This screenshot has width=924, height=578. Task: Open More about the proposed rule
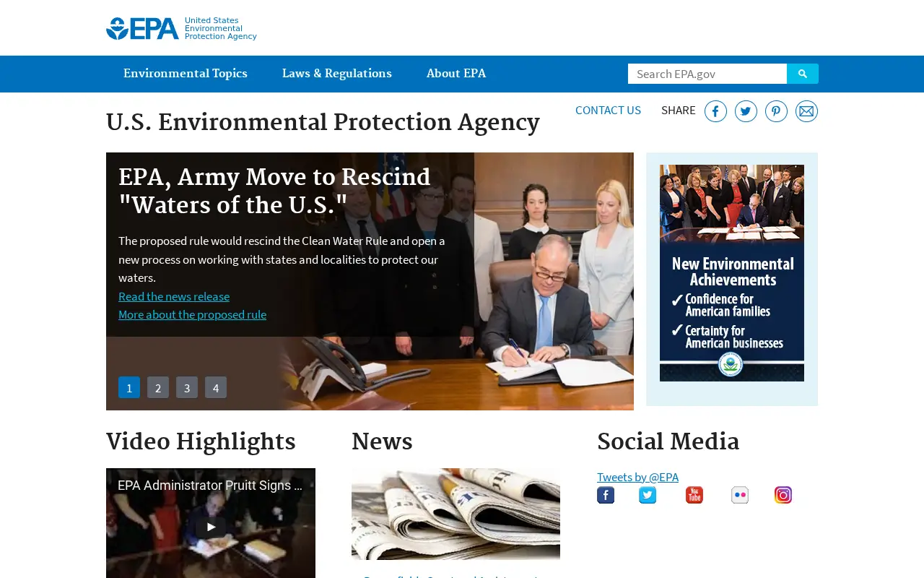coord(192,314)
